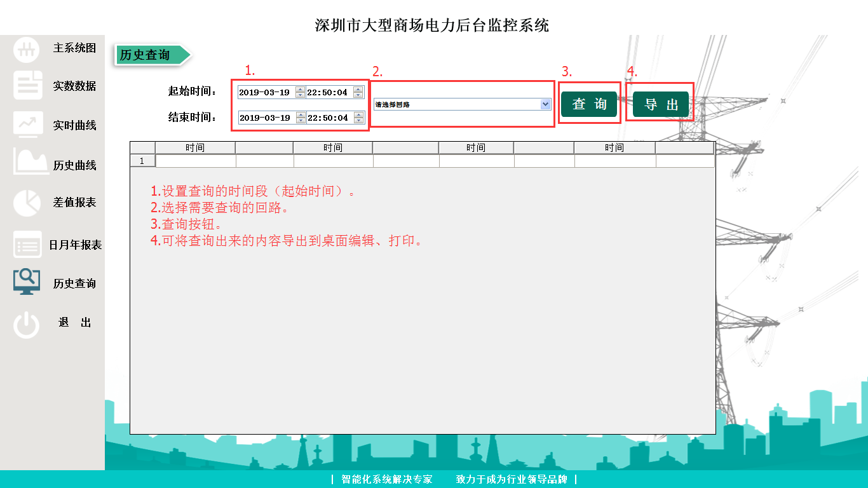Increase start time with up spinner arrow
Screen dimensions: 868x488
(358, 90)
